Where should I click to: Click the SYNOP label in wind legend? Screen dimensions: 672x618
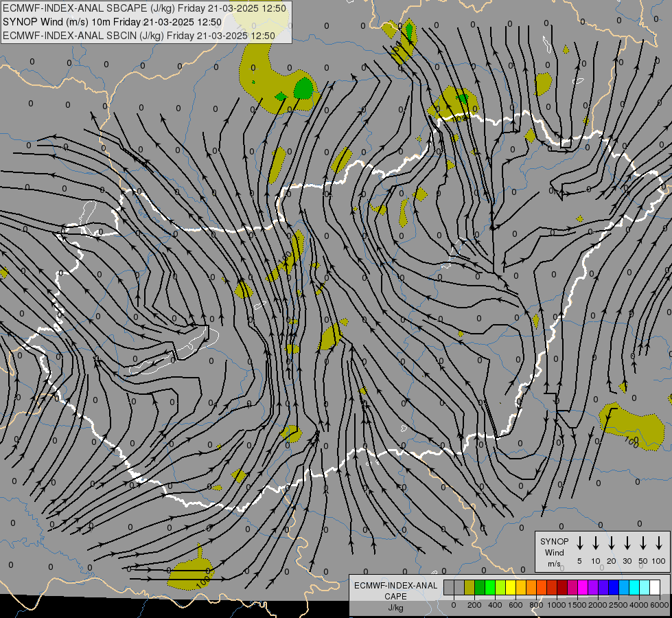point(554,541)
